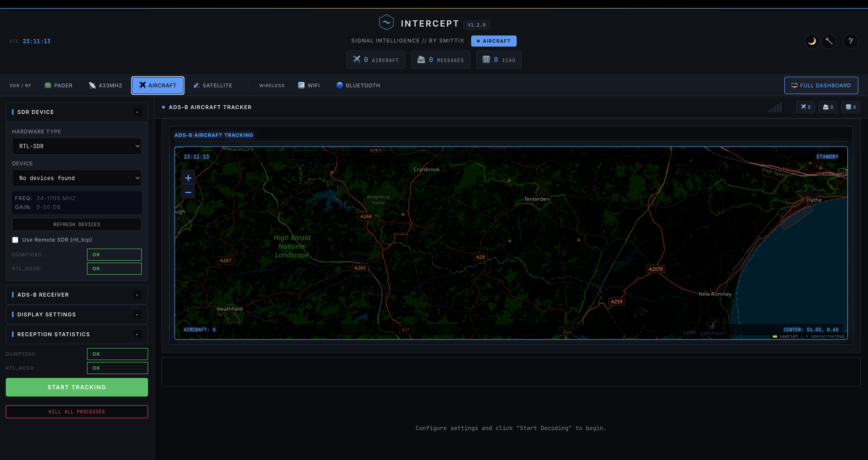Open the Bluetooth mode

click(358, 86)
